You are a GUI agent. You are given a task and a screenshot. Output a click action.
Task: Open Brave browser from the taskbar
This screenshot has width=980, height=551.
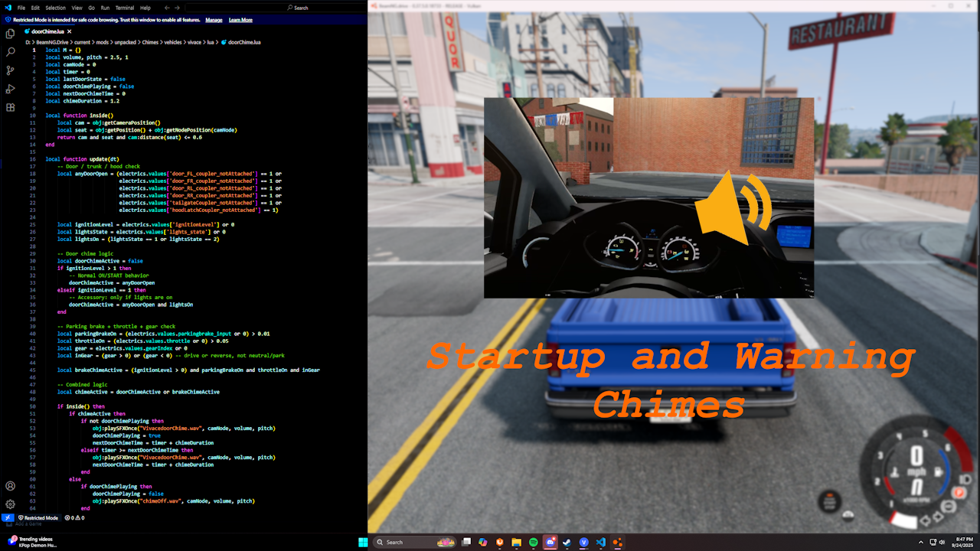[499, 542]
